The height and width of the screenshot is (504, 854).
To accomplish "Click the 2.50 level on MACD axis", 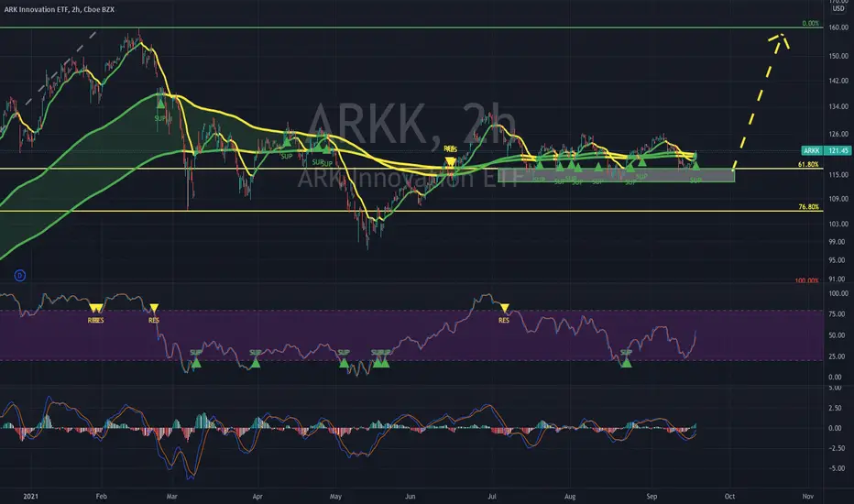I will [835, 408].
